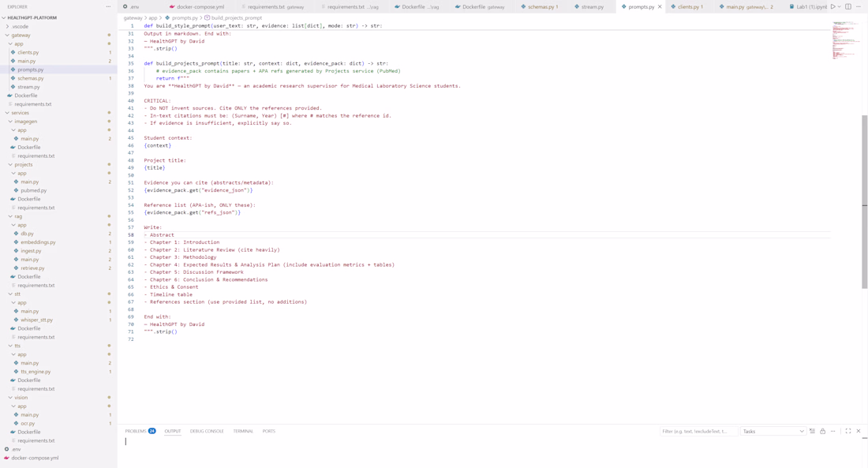The width and height of the screenshot is (868, 468).
Task: Clear the output panel
Action: click(x=812, y=431)
